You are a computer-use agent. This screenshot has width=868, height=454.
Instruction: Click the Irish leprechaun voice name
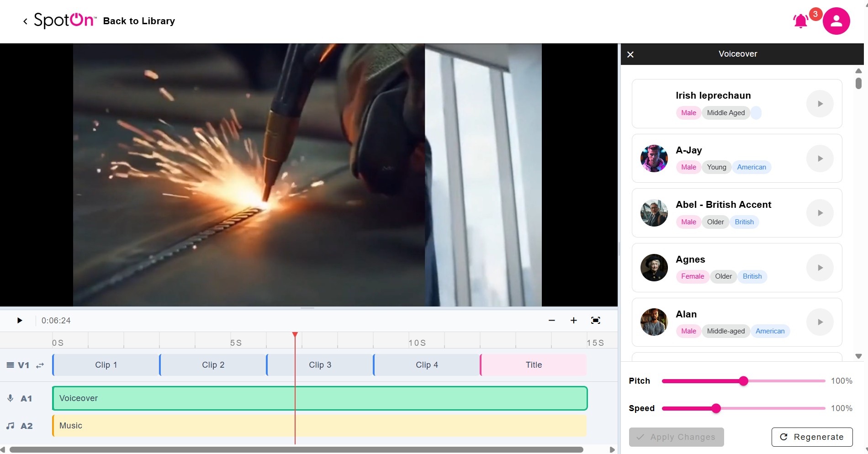click(713, 95)
